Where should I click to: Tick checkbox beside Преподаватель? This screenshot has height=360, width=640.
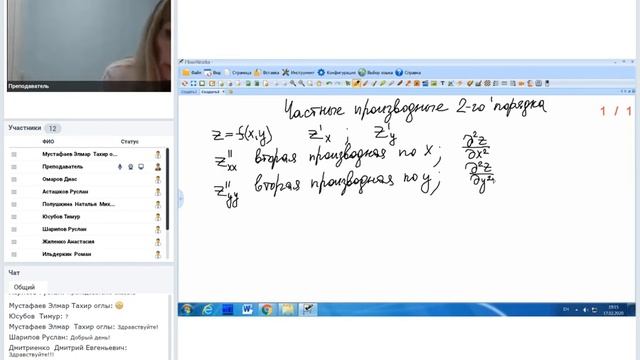click(14, 167)
